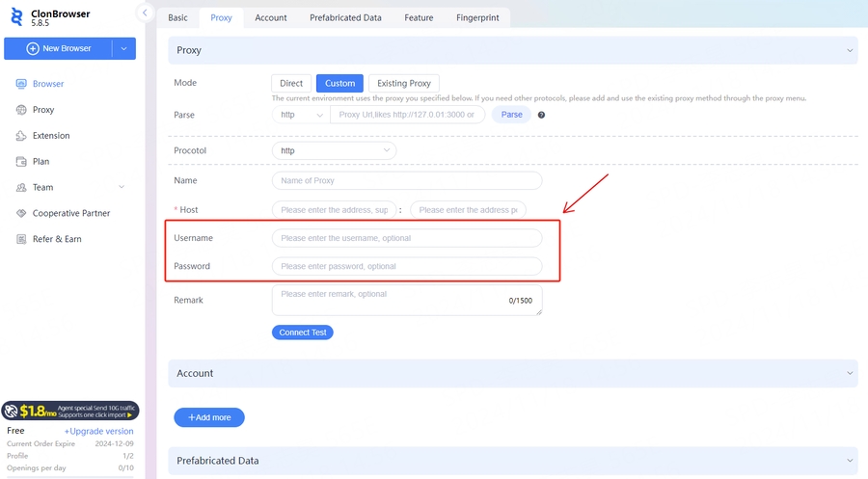Click the Connect Test button
Viewport: 868px width, 479px height.
point(302,333)
